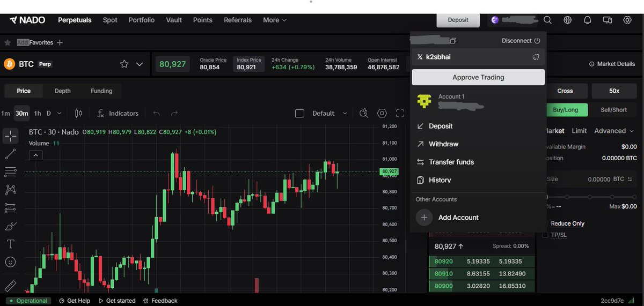Open the Get Help link
Image resolution: width=644 pixels, height=306 pixels.
click(x=74, y=301)
